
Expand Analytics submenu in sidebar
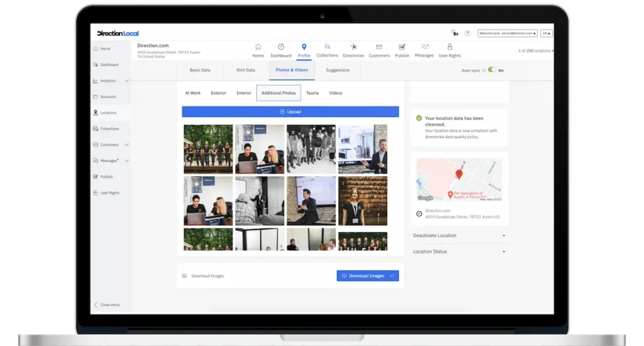point(126,81)
